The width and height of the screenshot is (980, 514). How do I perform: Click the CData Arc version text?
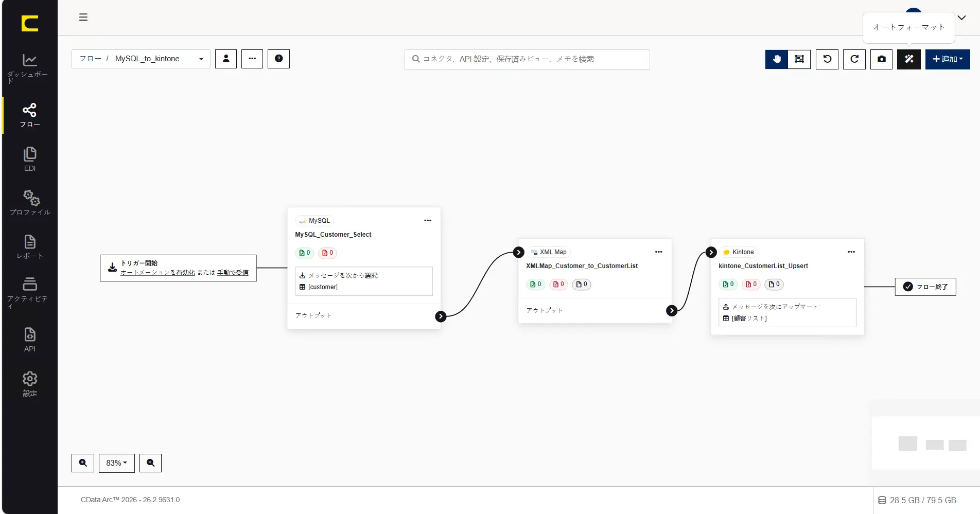[x=130, y=500]
